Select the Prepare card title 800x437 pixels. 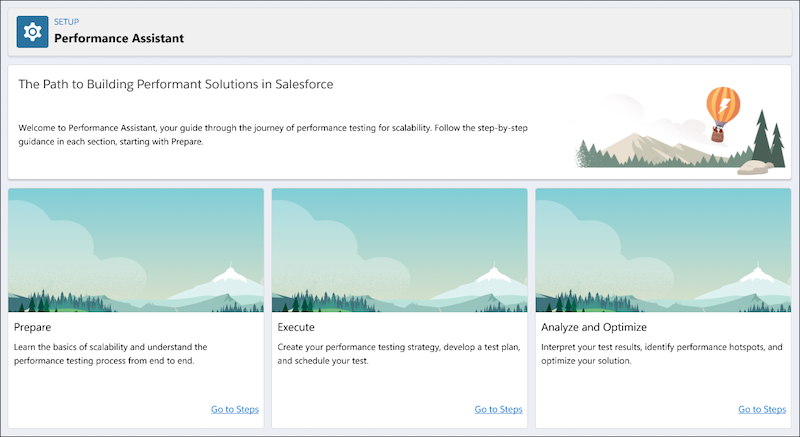(x=33, y=327)
